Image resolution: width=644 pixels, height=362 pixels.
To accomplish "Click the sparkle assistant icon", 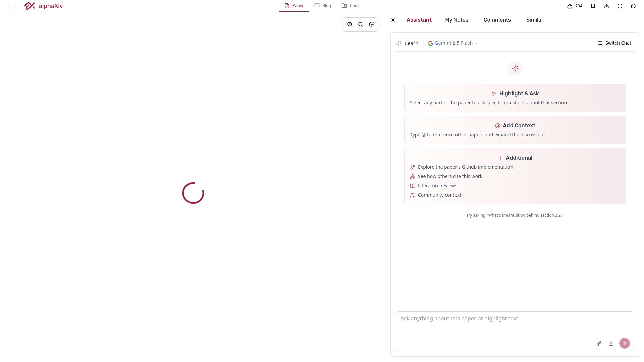I will click(515, 68).
